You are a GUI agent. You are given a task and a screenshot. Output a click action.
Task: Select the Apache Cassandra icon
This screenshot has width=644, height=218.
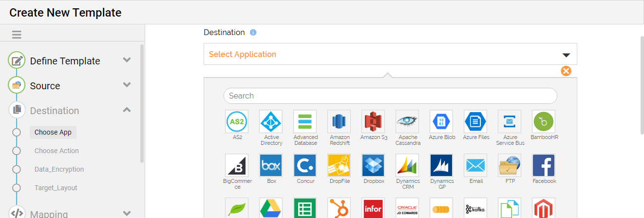click(x=407, y=121)
